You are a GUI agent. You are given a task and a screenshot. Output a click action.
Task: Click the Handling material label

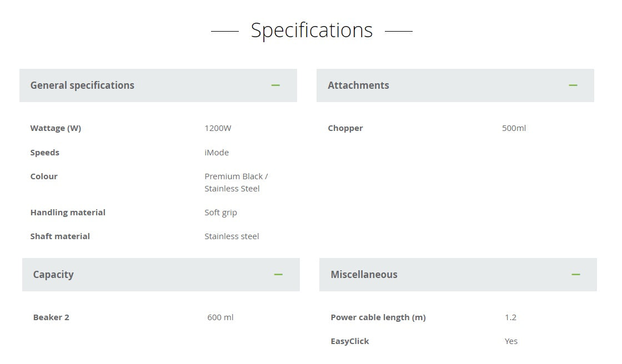tap(68, 213)
